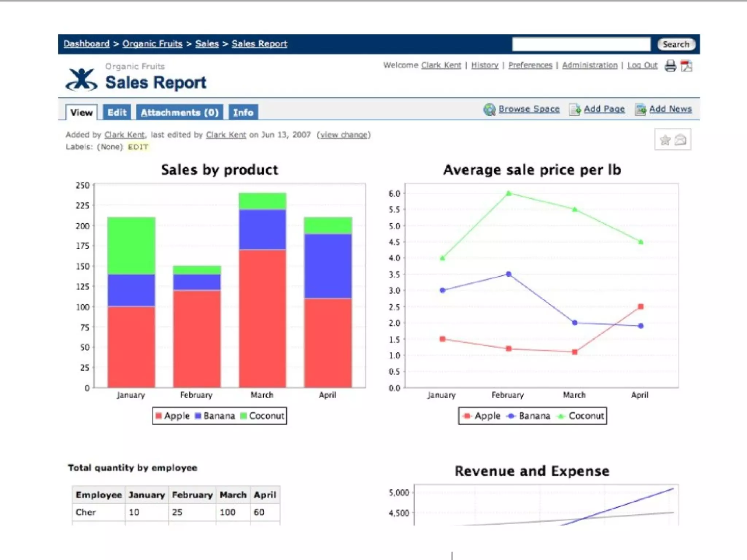The height and width of the screenshot is (560, 747).
Task: Click the watch envelope icon
Action: 681,140
